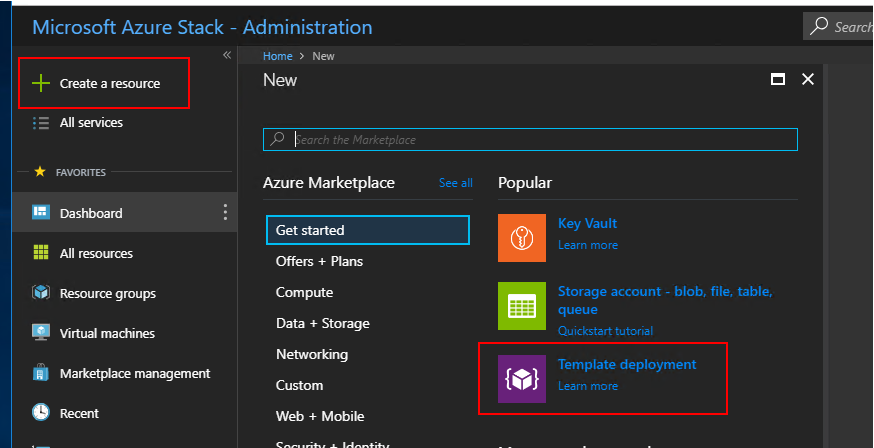The width and height of the screenshot is (874, 448).
Task: Click the Resource groups cube icon
Action: pos(41,294)
